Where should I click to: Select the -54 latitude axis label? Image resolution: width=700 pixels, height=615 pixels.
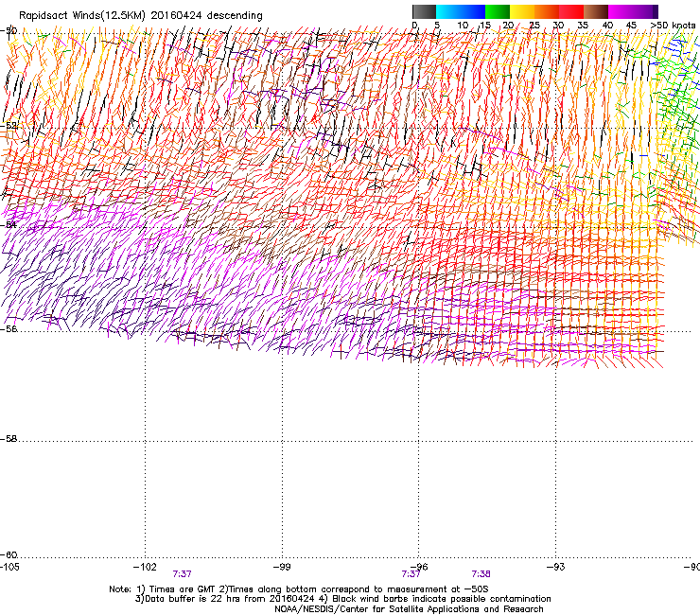click(x=9, y=224)
